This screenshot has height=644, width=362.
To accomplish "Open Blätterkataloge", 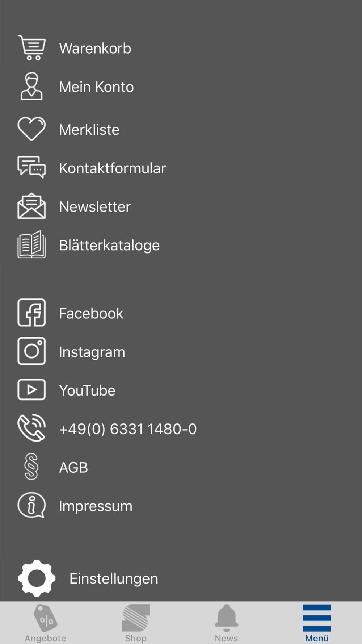I will [x=109, y=246].
